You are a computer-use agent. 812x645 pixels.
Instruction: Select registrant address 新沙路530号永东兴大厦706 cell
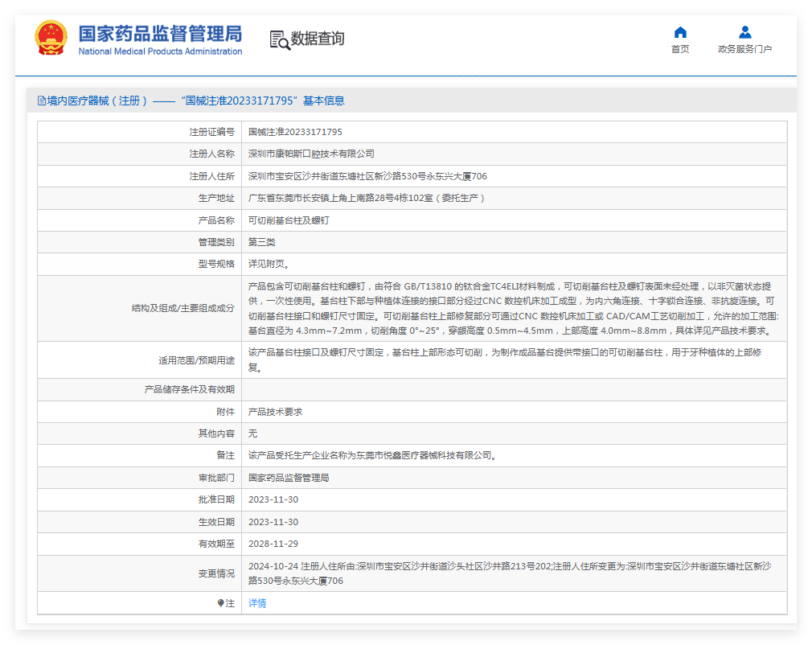(367, 176)
